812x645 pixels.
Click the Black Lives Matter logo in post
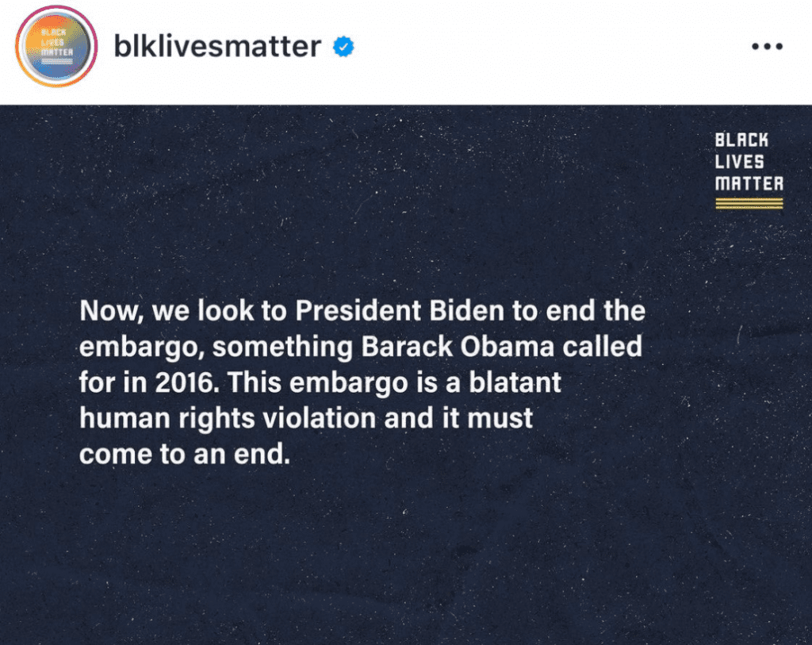coord(749,171)
